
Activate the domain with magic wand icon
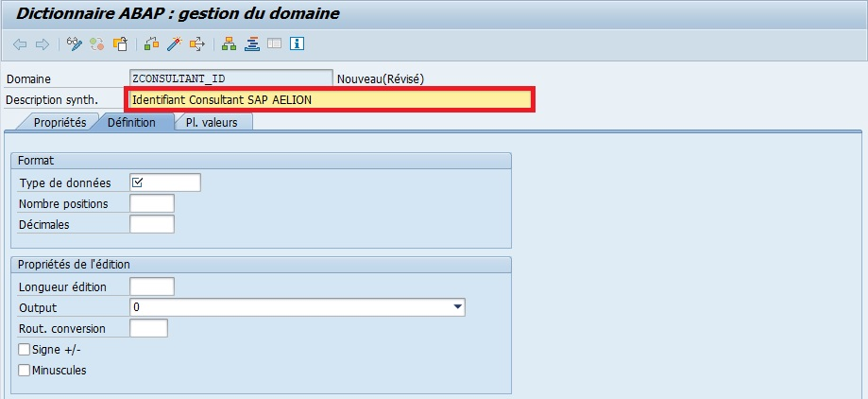pos(174,43)
